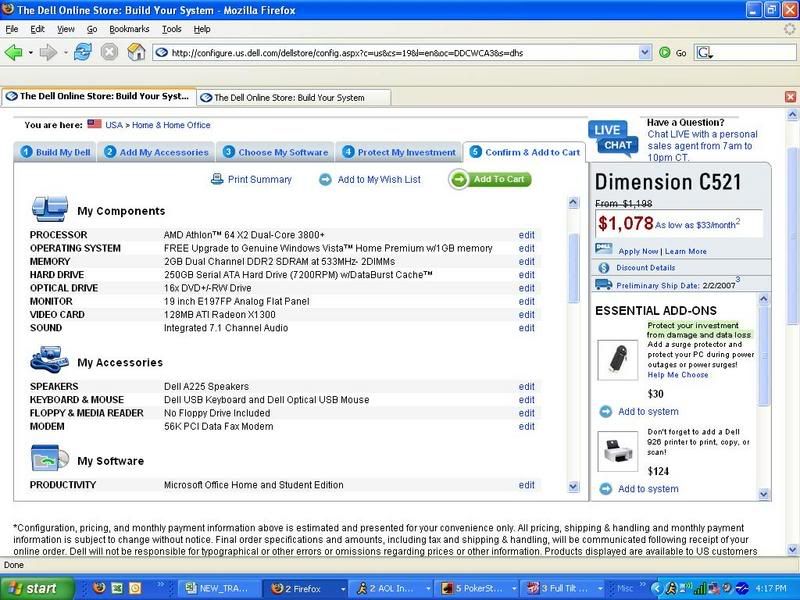Click the summary list's down scroll arrow
The height and width of the screenshot is (600, 800).
573,487
